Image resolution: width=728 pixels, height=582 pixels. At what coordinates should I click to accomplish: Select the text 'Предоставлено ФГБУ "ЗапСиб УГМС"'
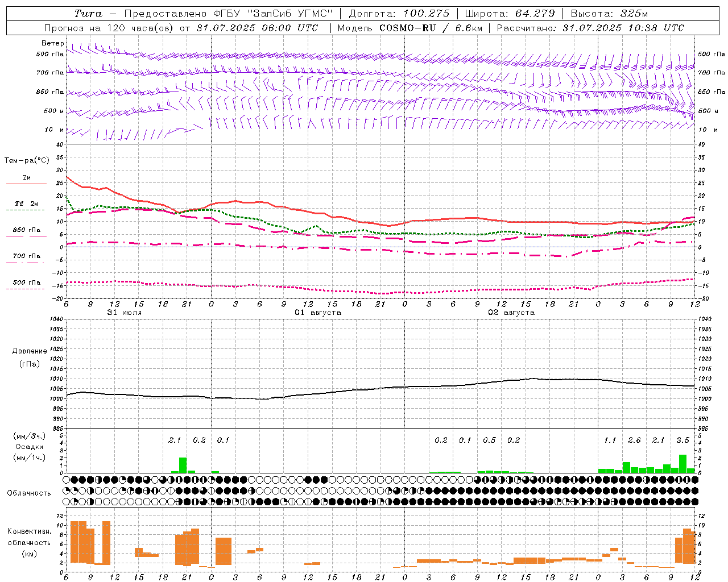228,14
